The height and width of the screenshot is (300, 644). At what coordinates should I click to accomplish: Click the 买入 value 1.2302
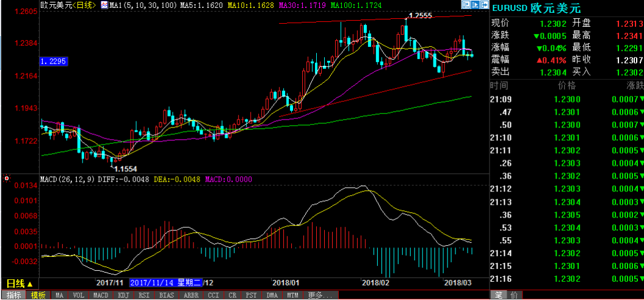pos(628,73)
